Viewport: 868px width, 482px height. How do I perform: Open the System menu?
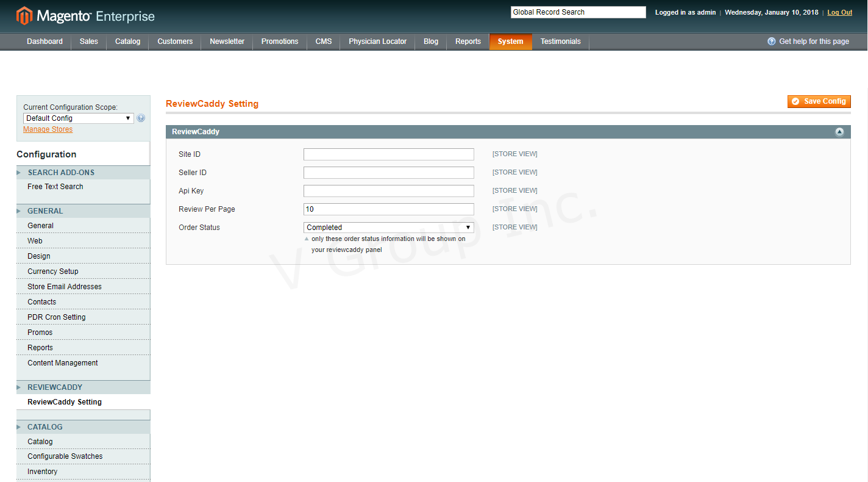510,41
